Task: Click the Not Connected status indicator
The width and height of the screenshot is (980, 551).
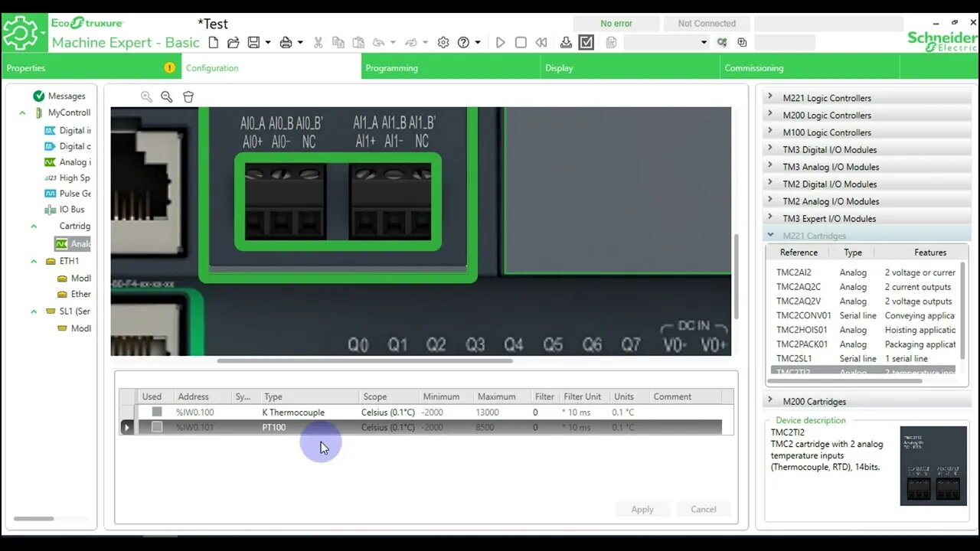Action: click(x=707, y=24)
